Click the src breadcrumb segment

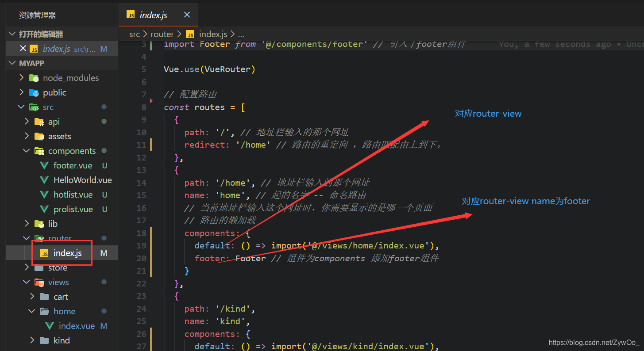[135, 34]
